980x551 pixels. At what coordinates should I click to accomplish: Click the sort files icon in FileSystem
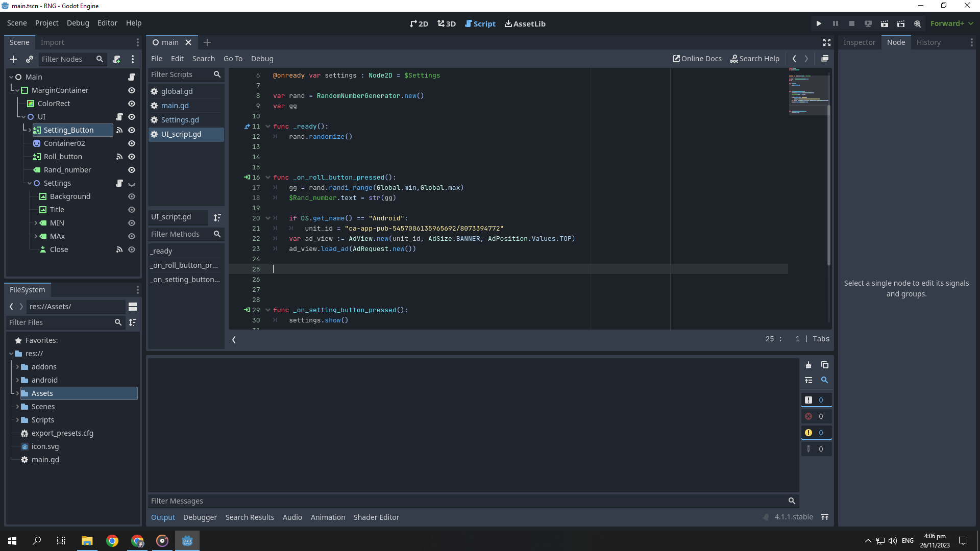133,322
